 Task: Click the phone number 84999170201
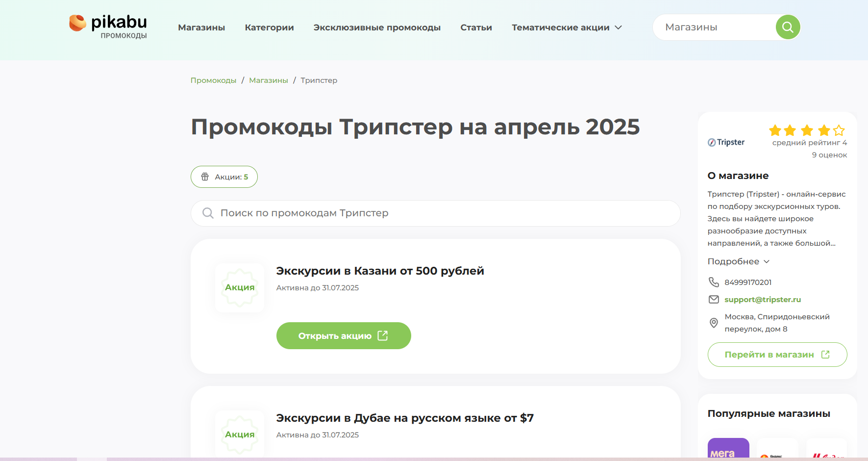tap(748, 282)
